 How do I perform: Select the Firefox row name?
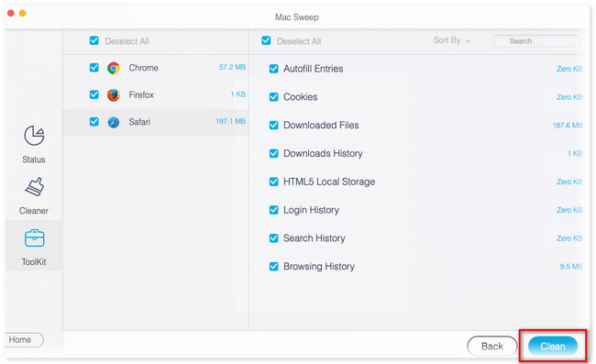click(141, 94)
